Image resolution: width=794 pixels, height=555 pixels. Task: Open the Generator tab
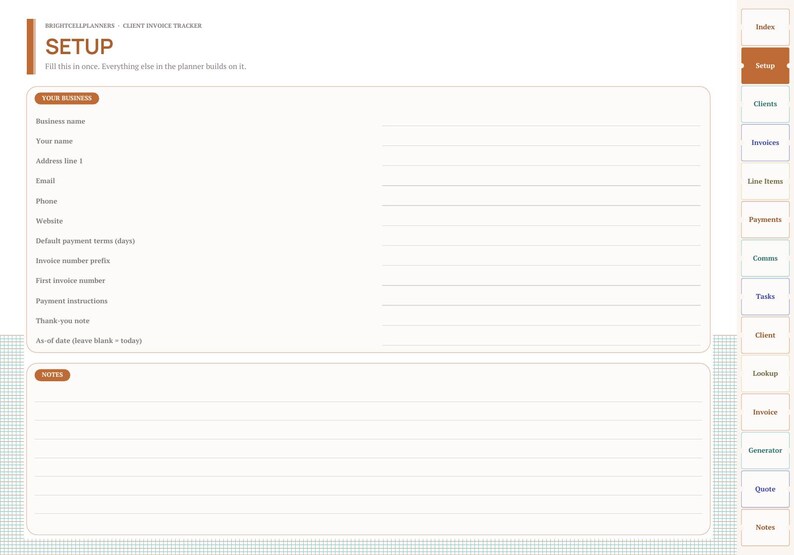765,451
